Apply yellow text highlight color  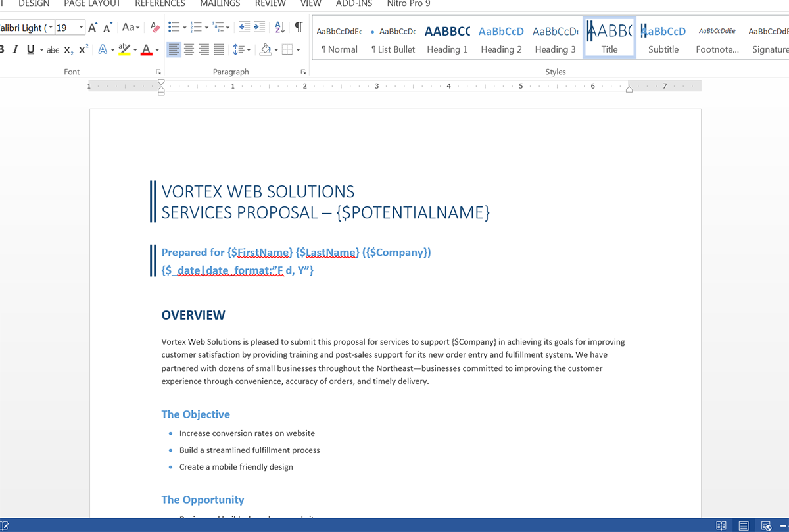[x=123, y=49]
